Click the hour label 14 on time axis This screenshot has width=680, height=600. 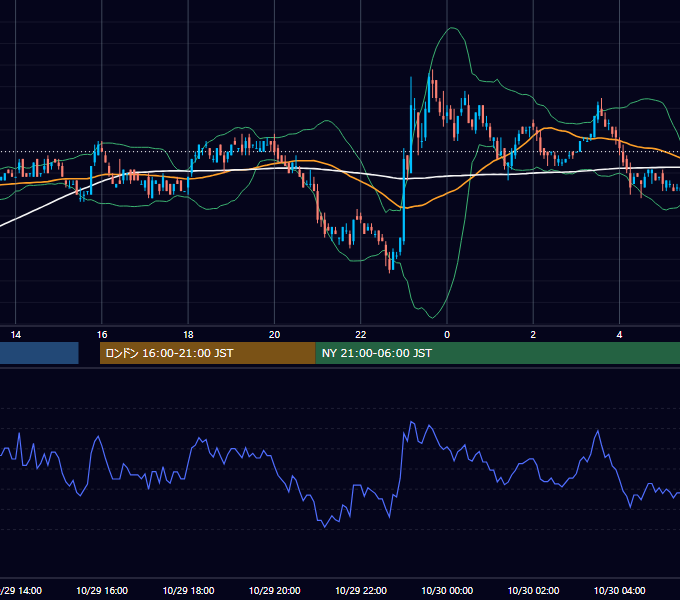(x=16, y=335)
